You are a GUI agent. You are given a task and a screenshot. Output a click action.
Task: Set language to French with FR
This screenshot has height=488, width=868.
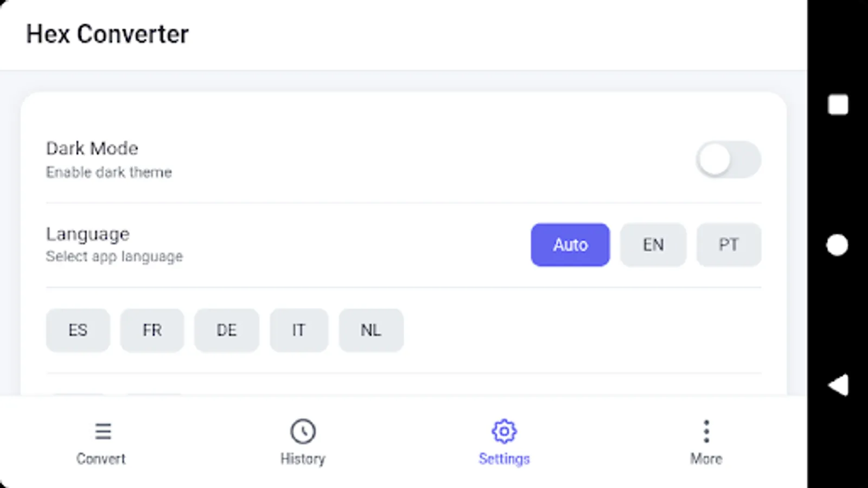(x=152, y=330)
